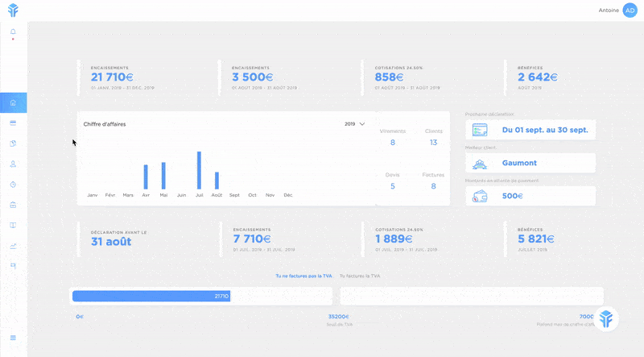644x357 pixels.
Task: Click the blue TVA threshold progress bar
Action: click(x=151, y=297)
